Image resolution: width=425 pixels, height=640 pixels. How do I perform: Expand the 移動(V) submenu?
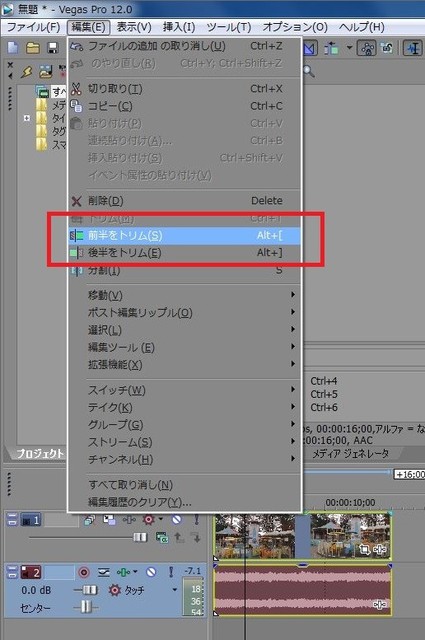click(x=185, y=295)
